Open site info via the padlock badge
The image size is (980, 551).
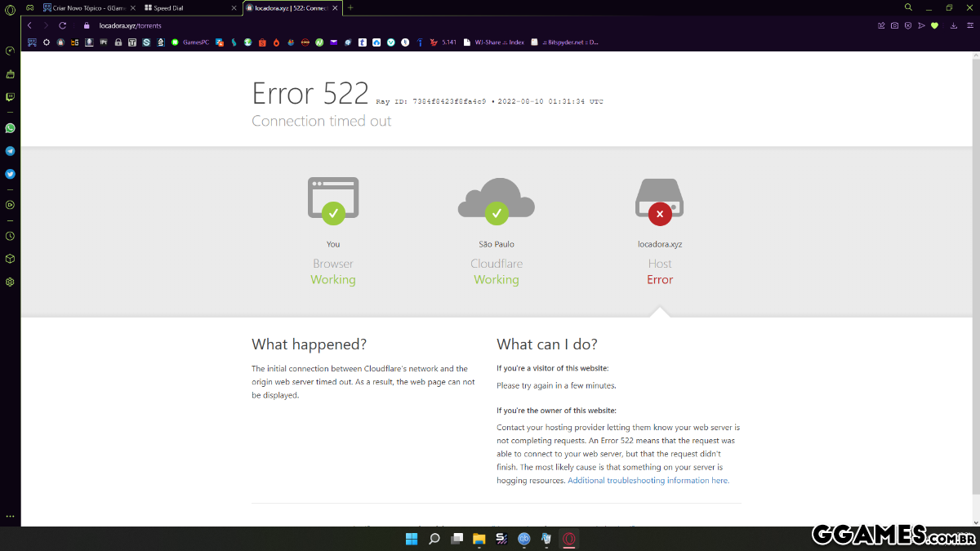point(87,25)
